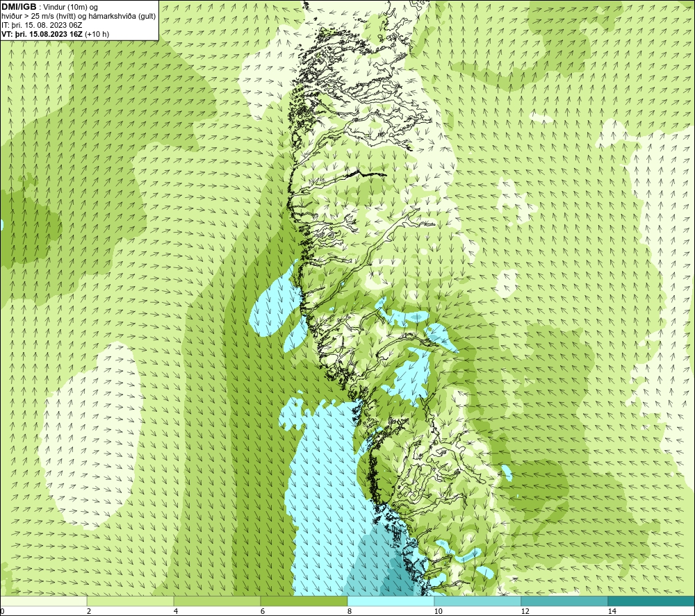Click the scale label '6'

point(263,611)
